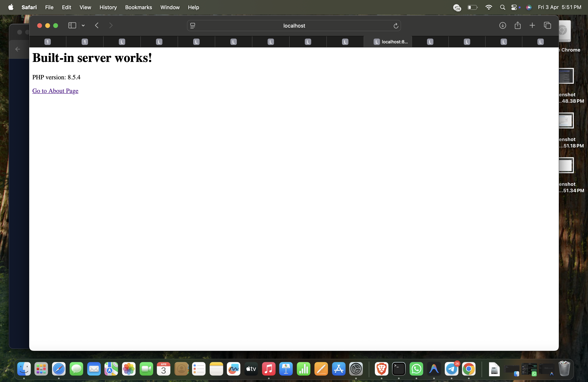Launch Brave browser from the Dock
Viewport: 588px width, 382px height.
pyautogui.click(x=381, y=369)
